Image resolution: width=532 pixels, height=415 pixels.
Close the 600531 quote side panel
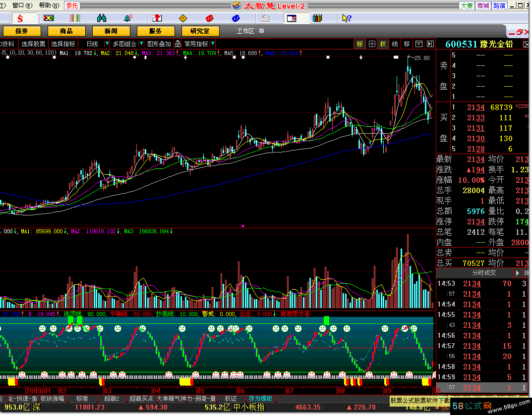coord(526,45)
